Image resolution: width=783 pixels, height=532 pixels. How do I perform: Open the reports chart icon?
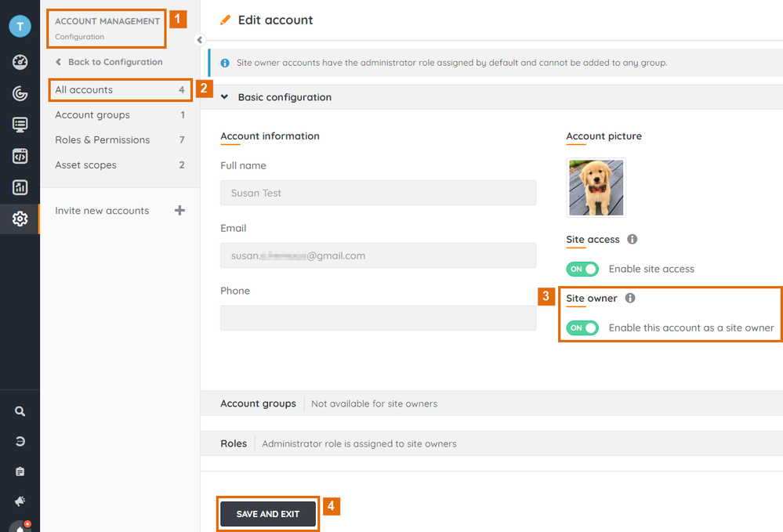[x=20, y=187]
